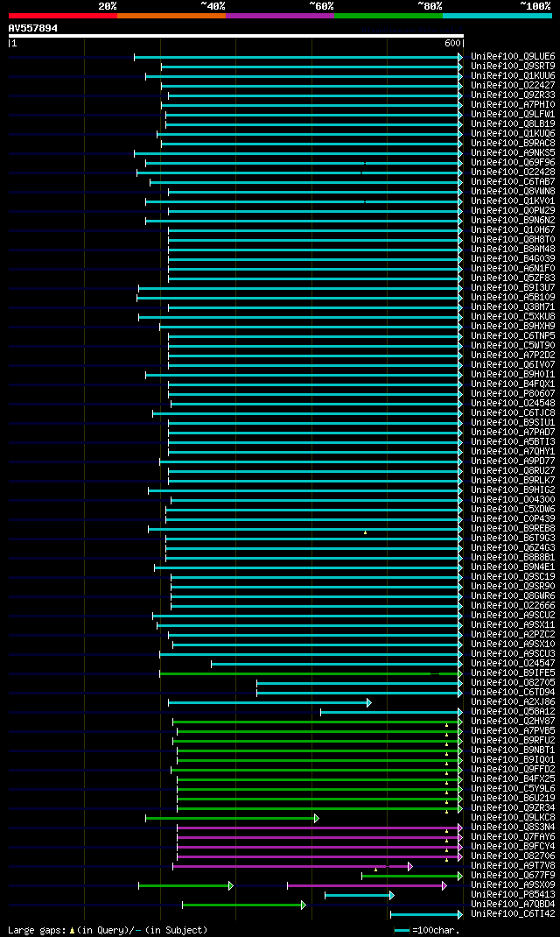Image resolution: width=560 pixels, height=937 pixels.
Task: Click the green arrowhead of the UniRef100_A7QBD4 alignment
Action: coord(304,905)
